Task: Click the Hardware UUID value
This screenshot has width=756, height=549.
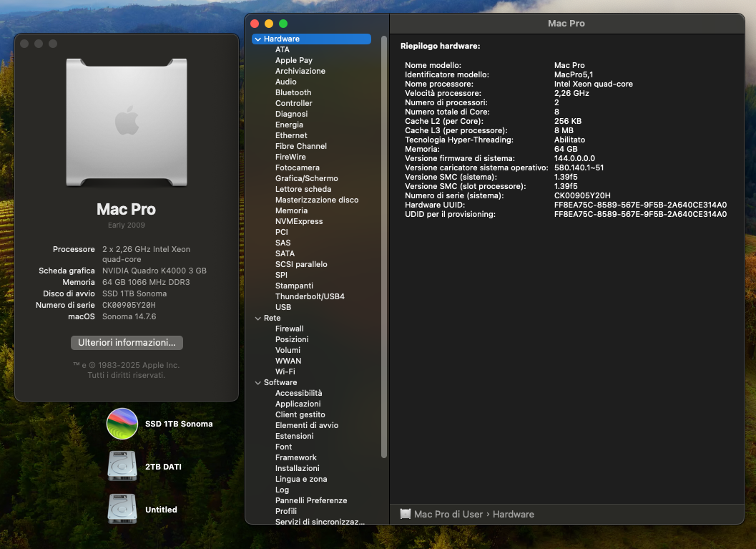Action: [640, 205]
